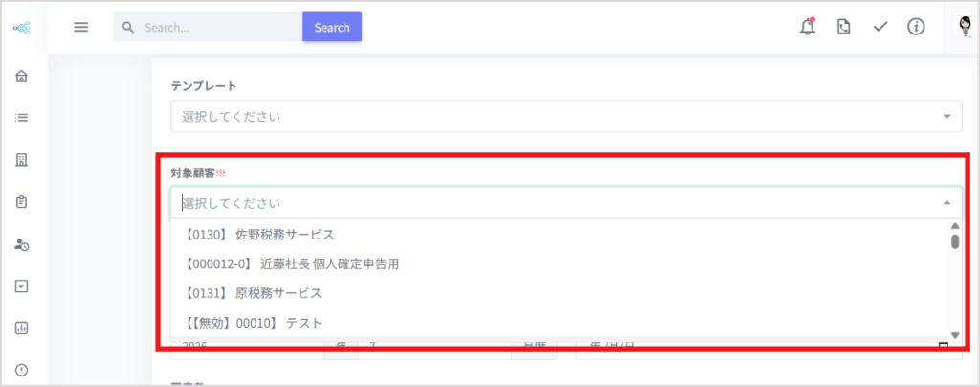Click the dropdown list scrollbar thumb
Viewport: 980px width, 387px height.
click(955, 241)
